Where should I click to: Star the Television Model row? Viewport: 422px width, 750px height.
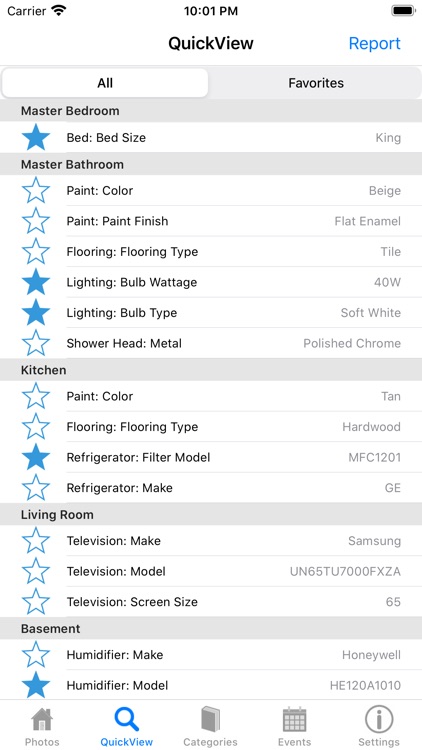36,571
